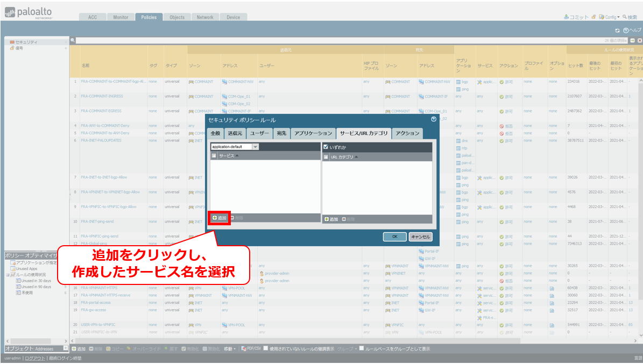Viewport: 643px width, 364px height.
Task: Select the サービス/URL カテゴリ tab
Action: pyautogui.click(x=364, y=133)
